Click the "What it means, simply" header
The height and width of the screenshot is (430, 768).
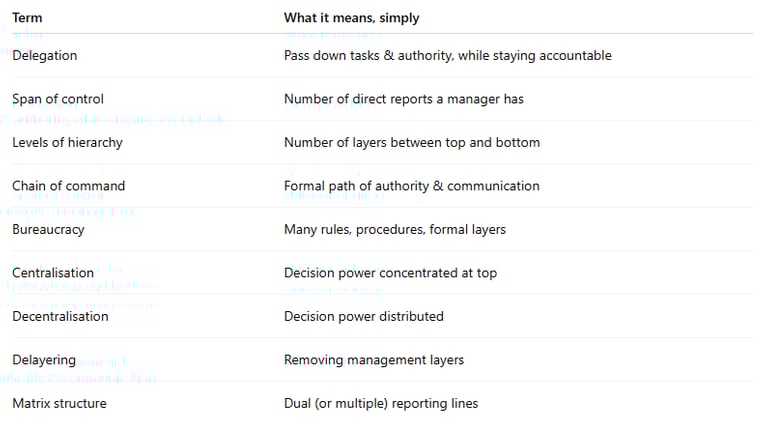(x=351, y=17)
